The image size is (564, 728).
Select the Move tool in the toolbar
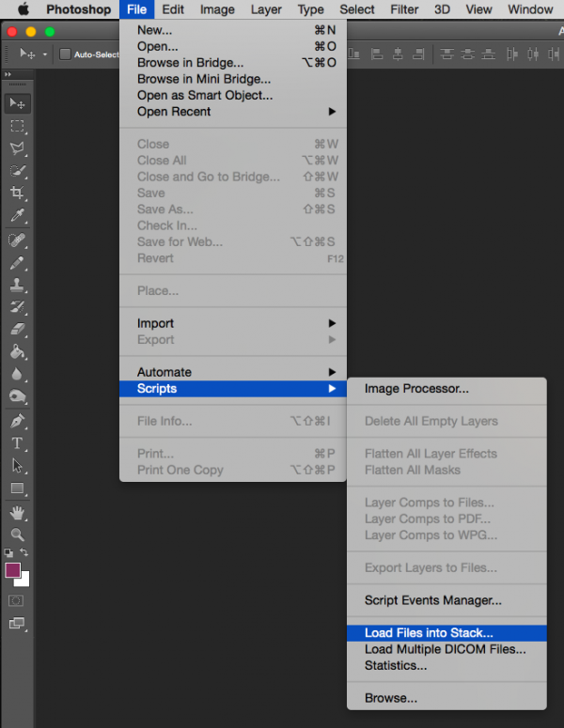coord(17,103)
